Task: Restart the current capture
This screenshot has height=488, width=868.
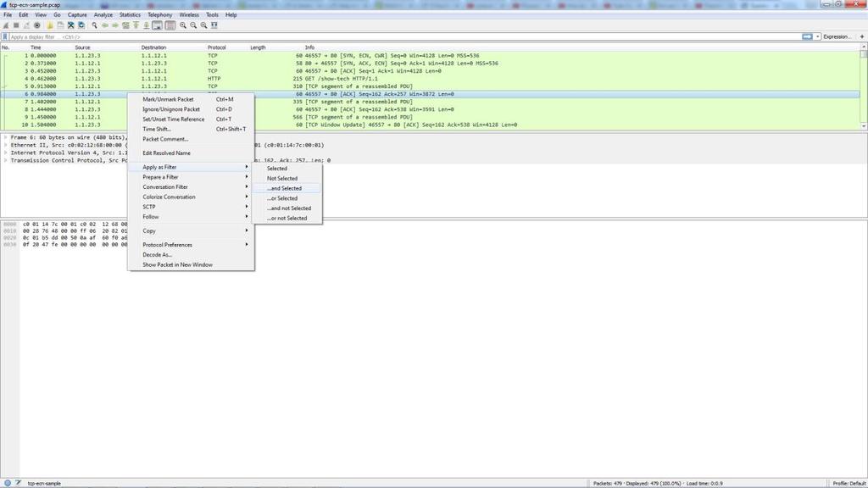Action: tap(26, 25)
